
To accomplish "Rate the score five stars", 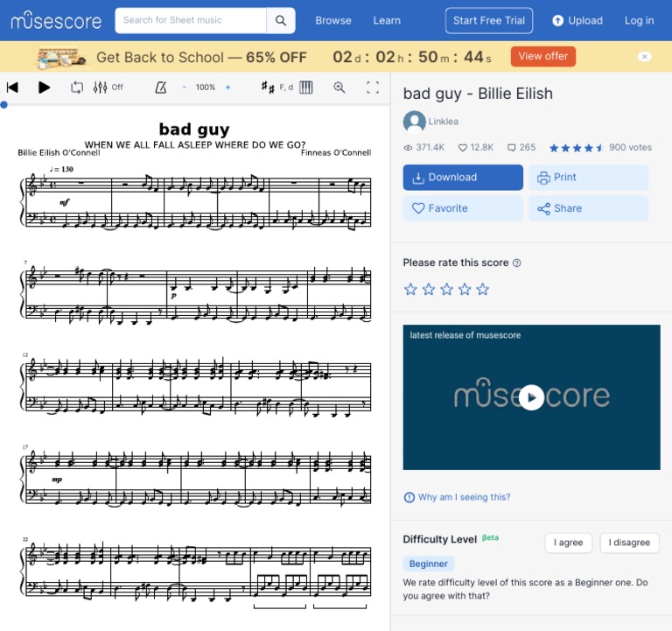I will pos(483,290).
